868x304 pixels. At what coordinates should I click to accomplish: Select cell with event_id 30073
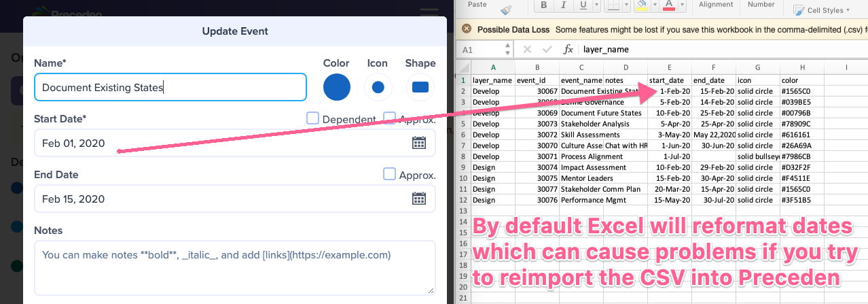coord(537,124)
